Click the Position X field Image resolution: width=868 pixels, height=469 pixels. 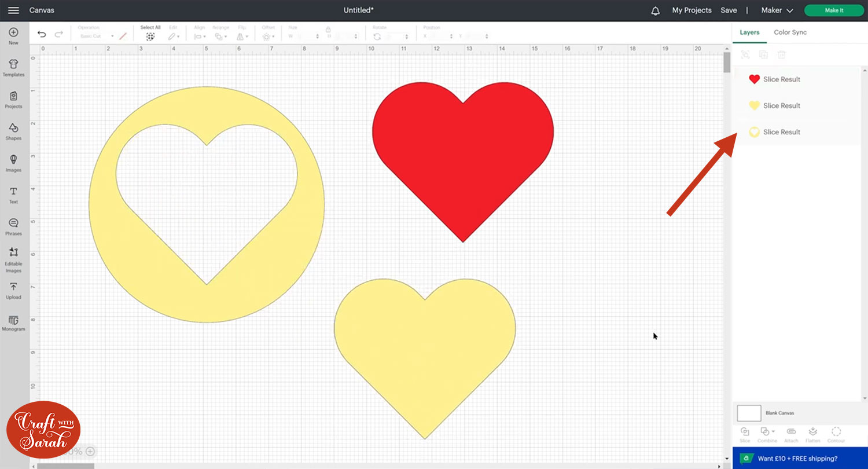442,36
